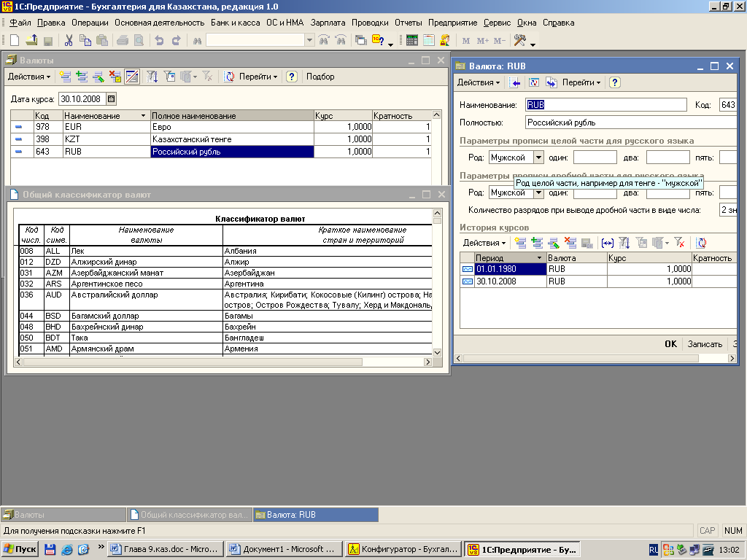Open the calendar icon in main toolbar
This screenshot has height=560, width=747.
coord(429,41)
